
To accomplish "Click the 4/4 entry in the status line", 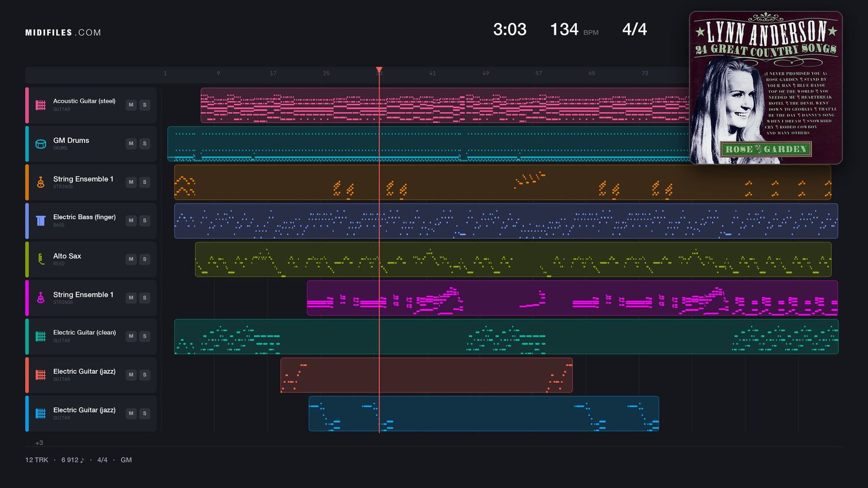I will (102, 460).
